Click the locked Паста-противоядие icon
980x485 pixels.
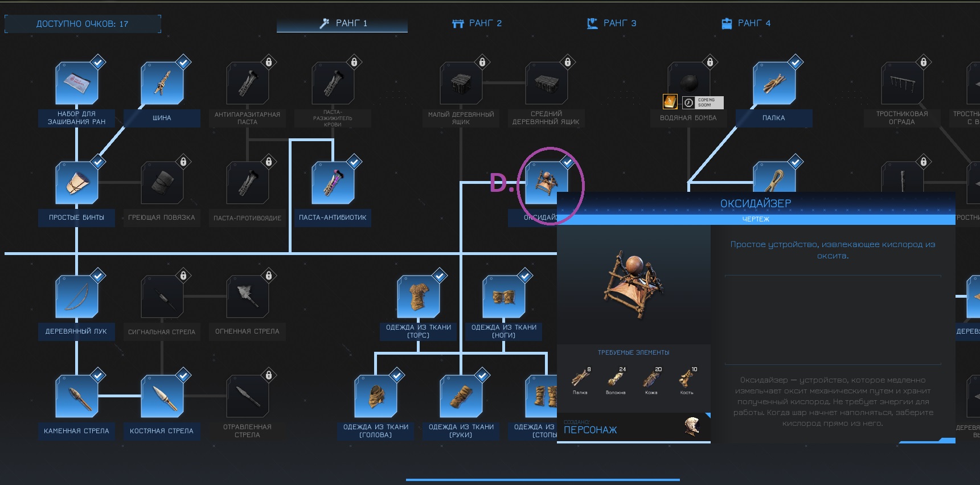(248, 183)
